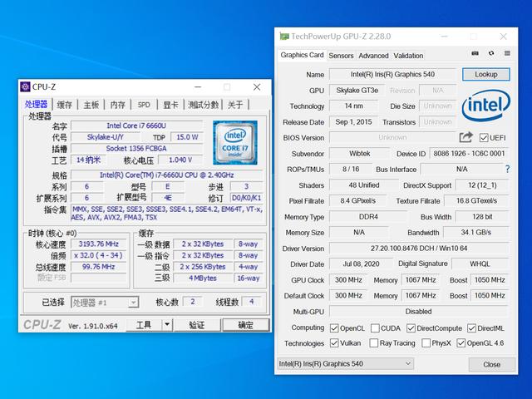Screen dimensions: 532x399
Task: Click the Intel Core i7 badge in CPU-Z
Action: (235, 142)
